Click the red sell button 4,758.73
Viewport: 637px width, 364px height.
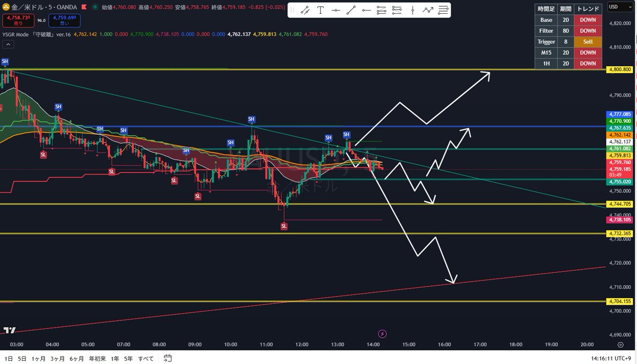click(18, 21)
